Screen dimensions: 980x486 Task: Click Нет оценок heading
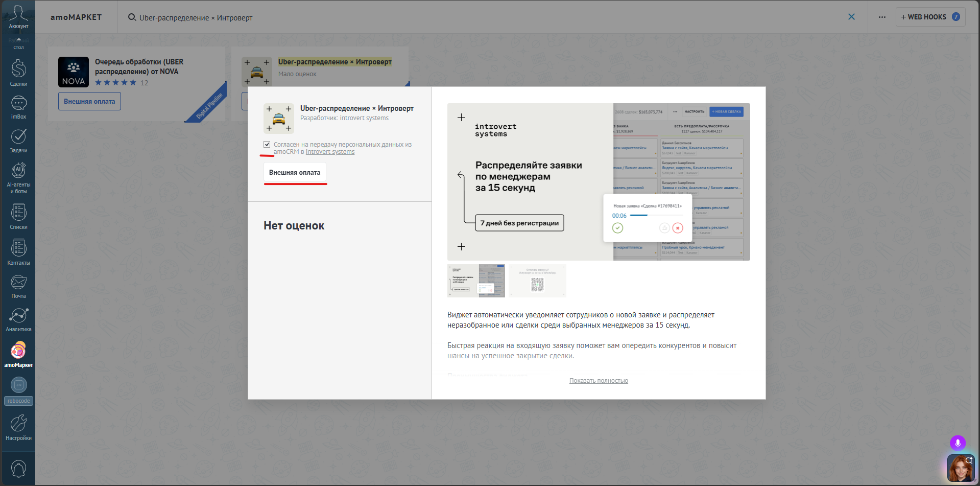294,226
